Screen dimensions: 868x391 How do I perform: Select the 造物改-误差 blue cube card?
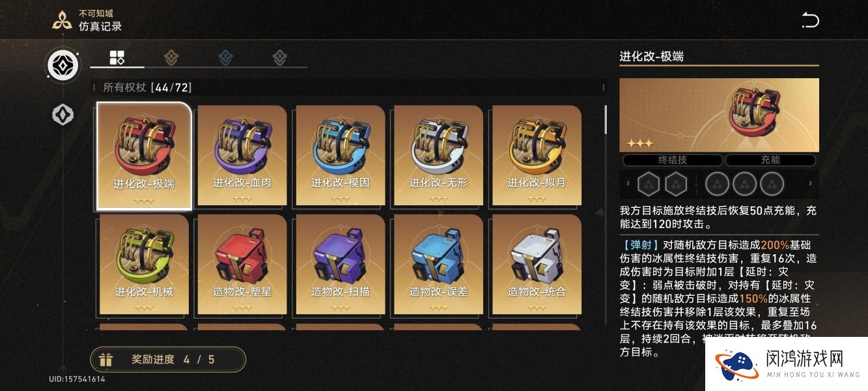coord(439,265)
